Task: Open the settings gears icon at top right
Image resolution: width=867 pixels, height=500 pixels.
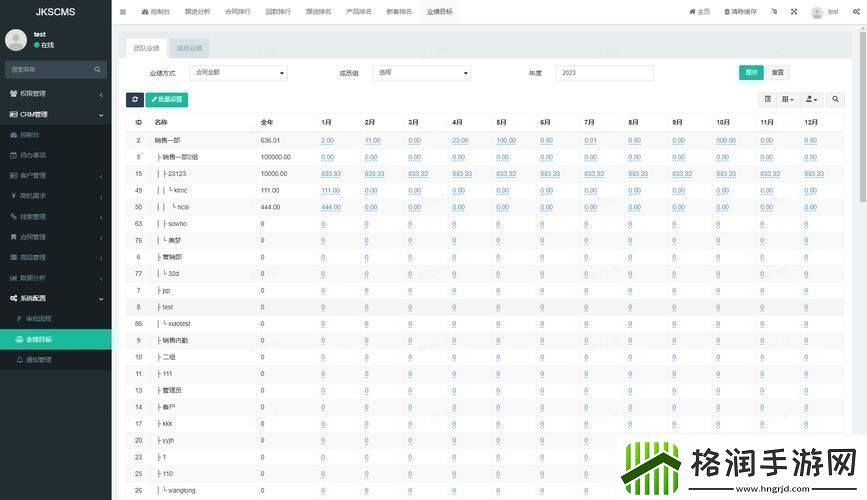Action: coord(854,12)
